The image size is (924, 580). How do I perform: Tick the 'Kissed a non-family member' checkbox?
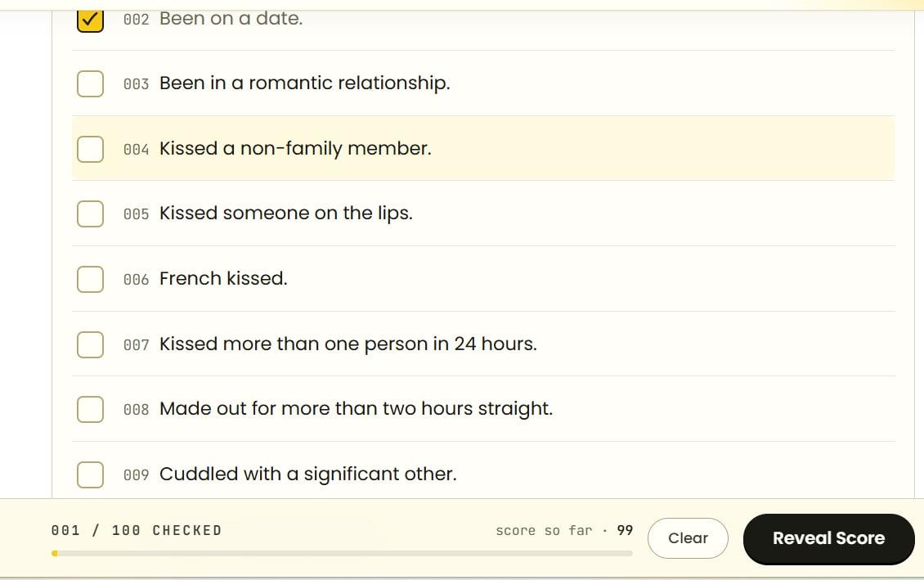tap(90, 149)
